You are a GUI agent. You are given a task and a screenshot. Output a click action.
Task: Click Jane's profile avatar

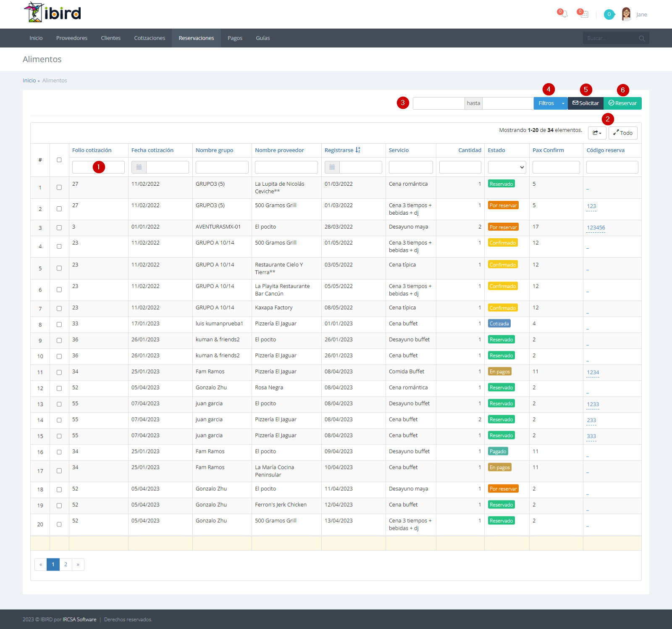[626, 14]
